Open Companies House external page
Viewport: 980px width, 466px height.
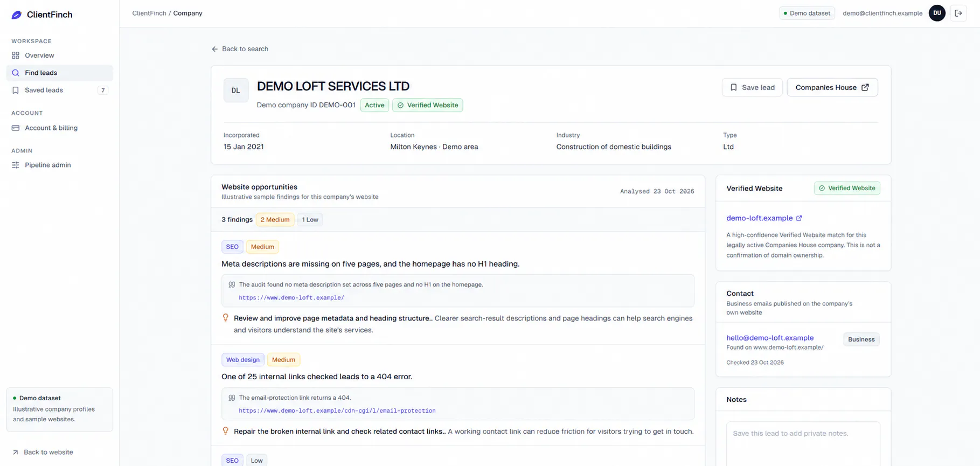[832, 87]
